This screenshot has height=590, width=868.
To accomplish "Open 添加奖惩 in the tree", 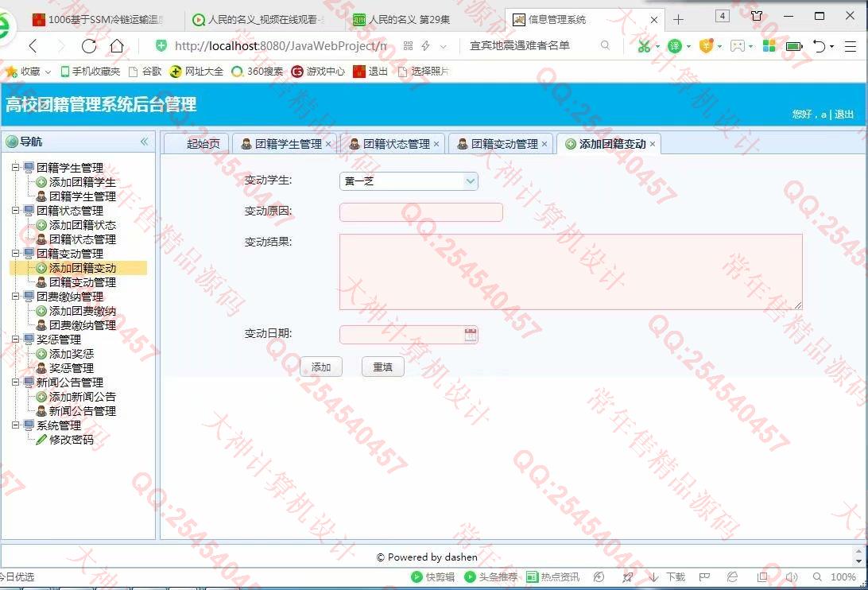I will point(71,354).
